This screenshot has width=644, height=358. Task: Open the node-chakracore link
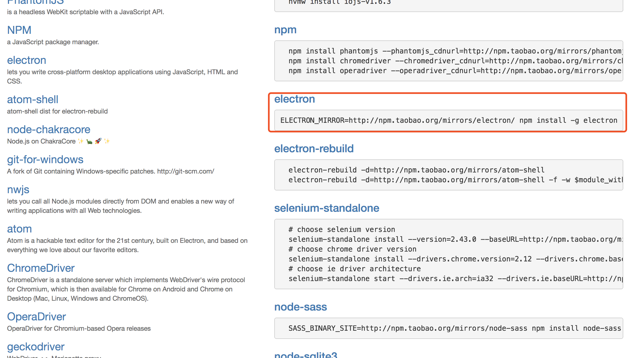[x=49, y=129]
